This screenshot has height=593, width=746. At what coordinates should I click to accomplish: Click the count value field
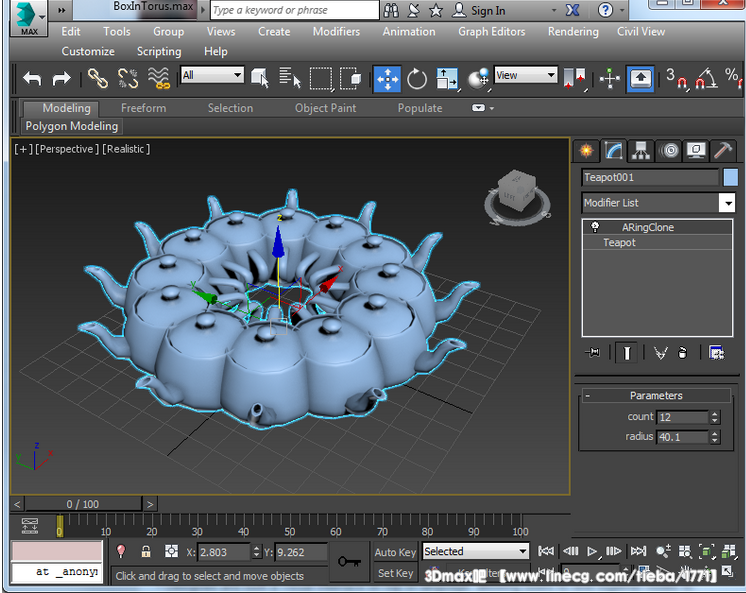tap(682, 417)
